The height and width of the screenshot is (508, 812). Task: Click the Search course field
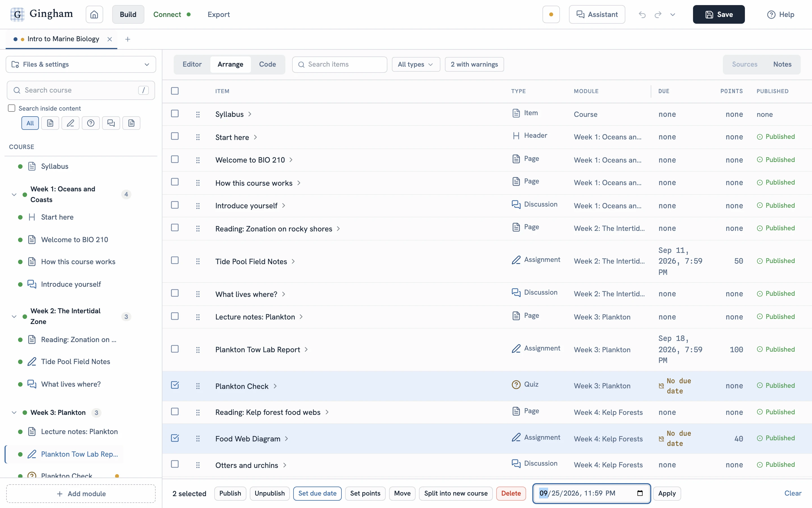pyautogui.click(x=81, y=90)
